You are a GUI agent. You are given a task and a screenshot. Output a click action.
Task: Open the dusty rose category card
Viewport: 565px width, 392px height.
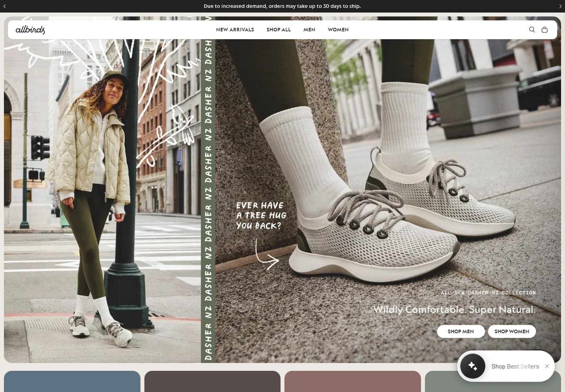[x=353, y=381]
